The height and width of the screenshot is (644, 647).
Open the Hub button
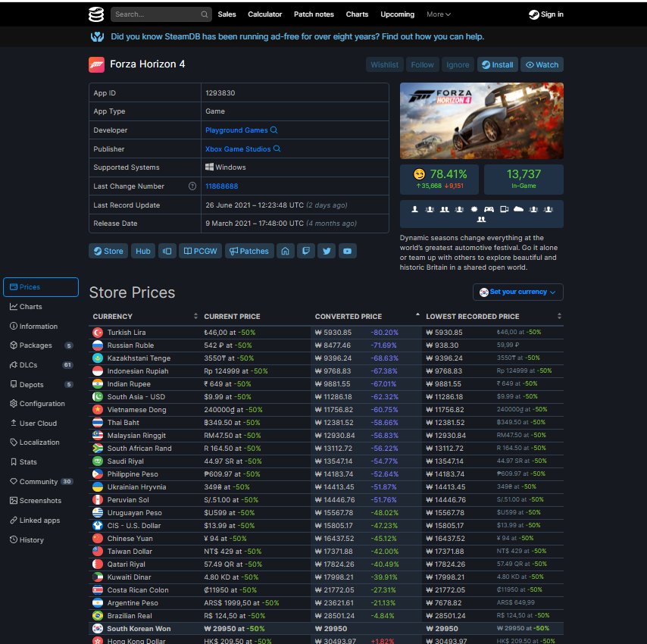(142, 251)
